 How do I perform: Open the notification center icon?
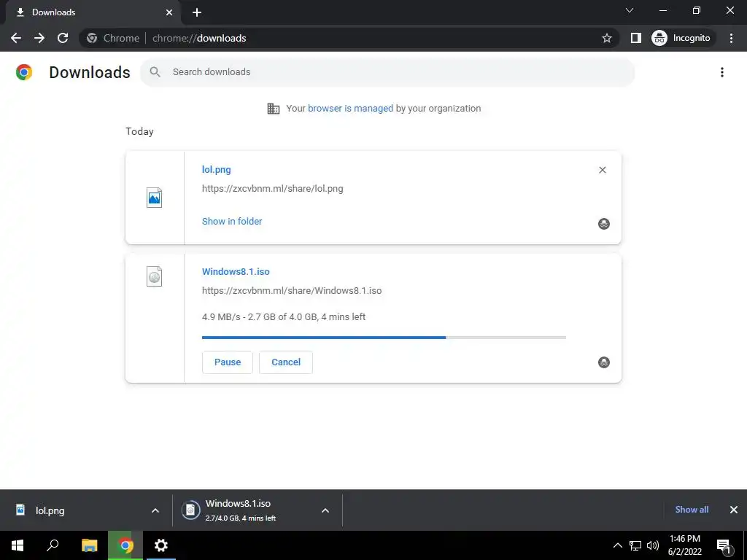[724, 545]
